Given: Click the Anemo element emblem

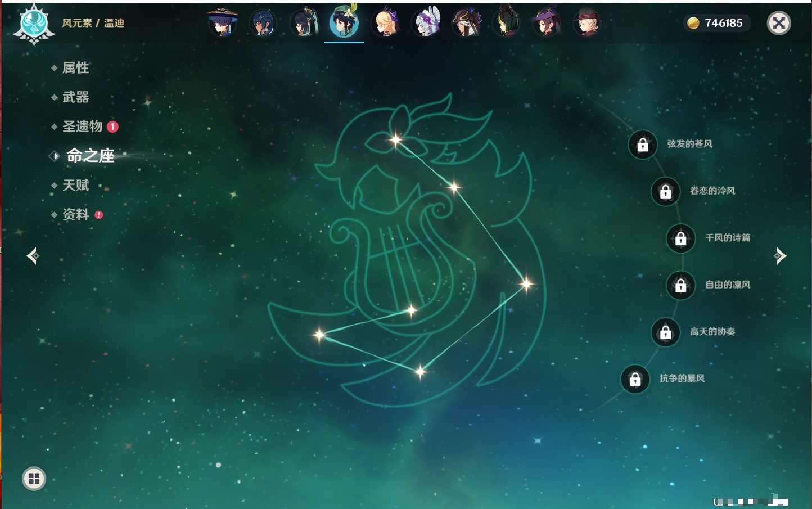Looking at the screenshot, I should coord(34,24).
